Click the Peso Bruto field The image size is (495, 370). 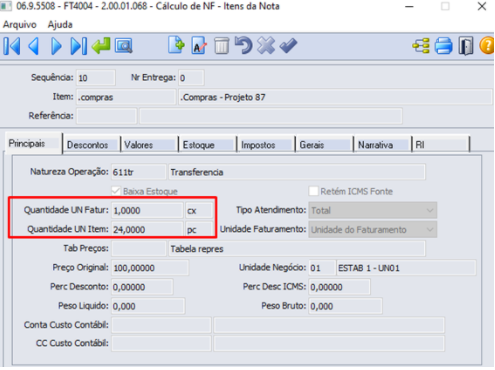345,306
